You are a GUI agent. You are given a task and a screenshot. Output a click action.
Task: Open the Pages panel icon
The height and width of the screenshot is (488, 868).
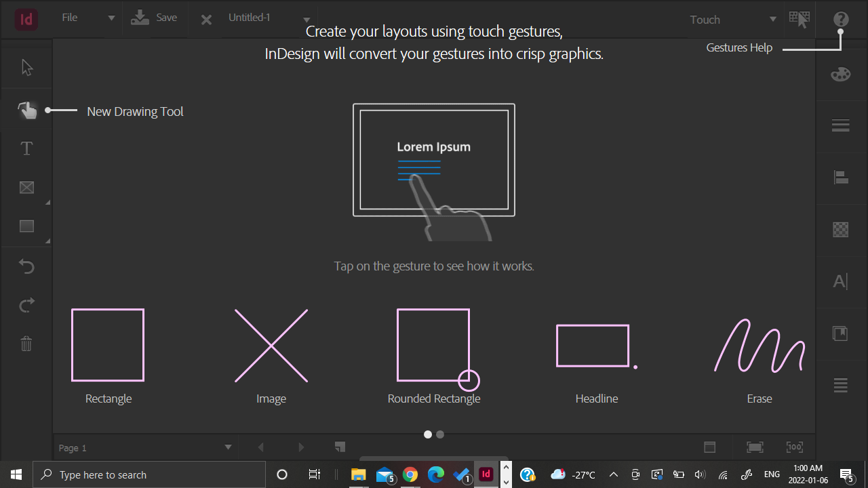840,333
